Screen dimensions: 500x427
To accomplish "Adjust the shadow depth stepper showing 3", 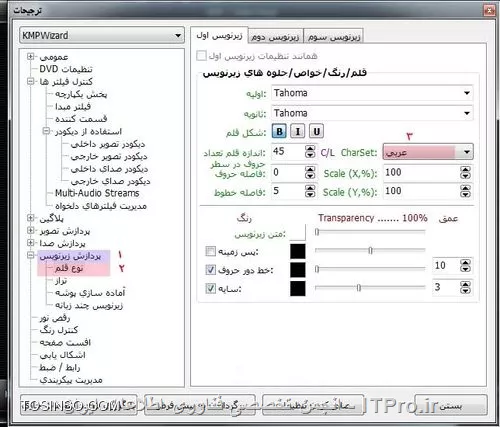I will pos(465,287).
